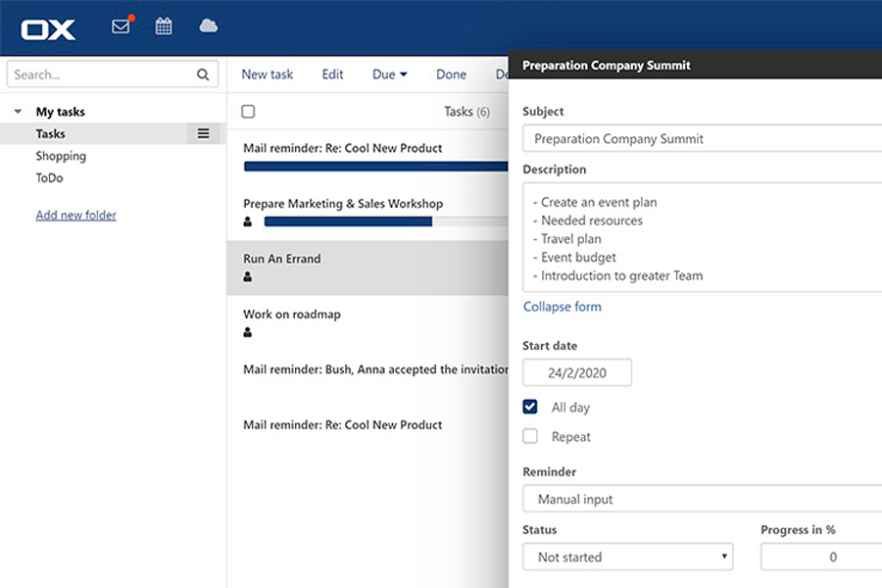
Task: Open the Tasks folder hamburger menu
Action: [x=203, y=133]
